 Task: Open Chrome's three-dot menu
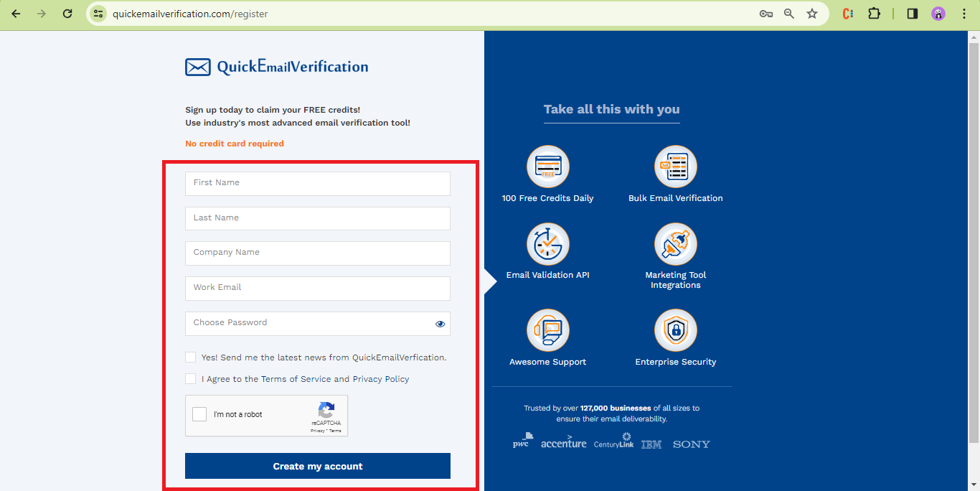[963, 14]
